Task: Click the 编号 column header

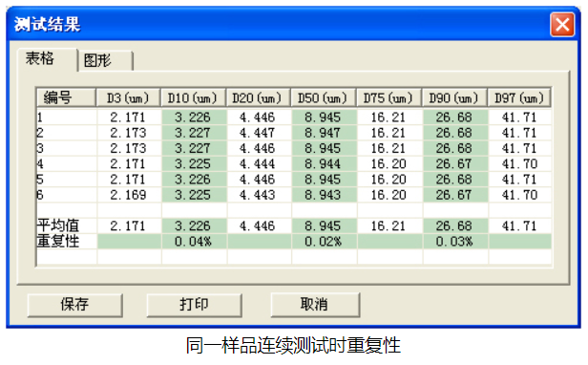Action: [66, 98]
